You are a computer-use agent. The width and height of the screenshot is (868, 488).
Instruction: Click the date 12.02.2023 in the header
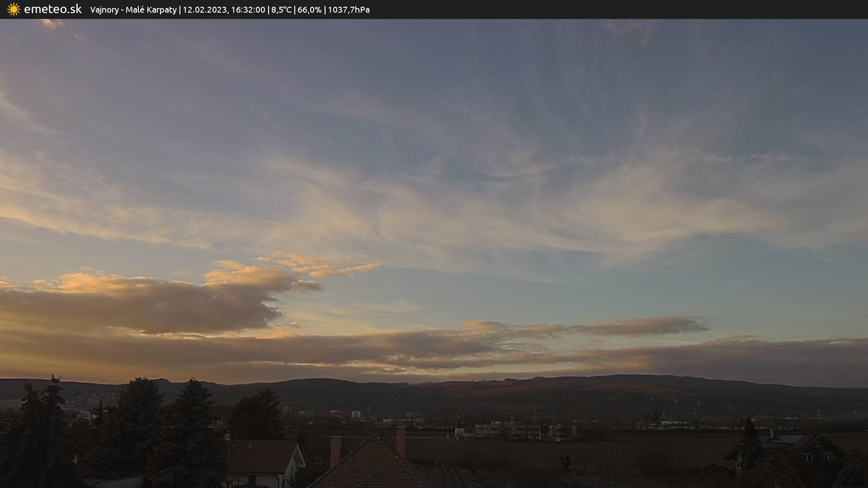coord(204,10)
